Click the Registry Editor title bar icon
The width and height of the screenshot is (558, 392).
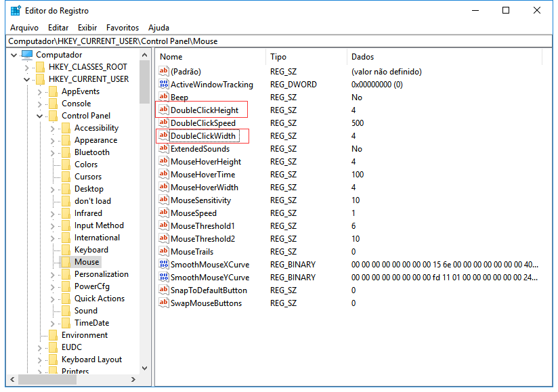point(16,11)
